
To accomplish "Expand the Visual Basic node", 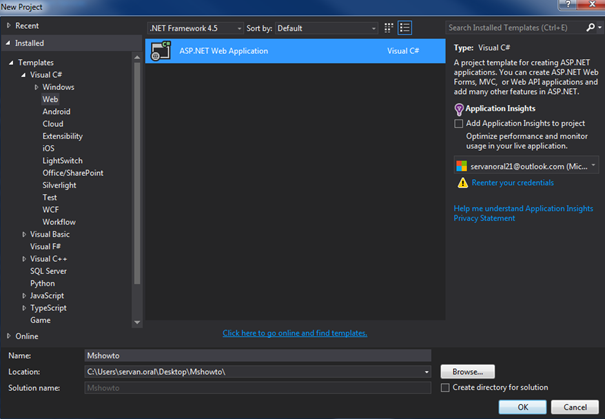I will coord(24,234).
